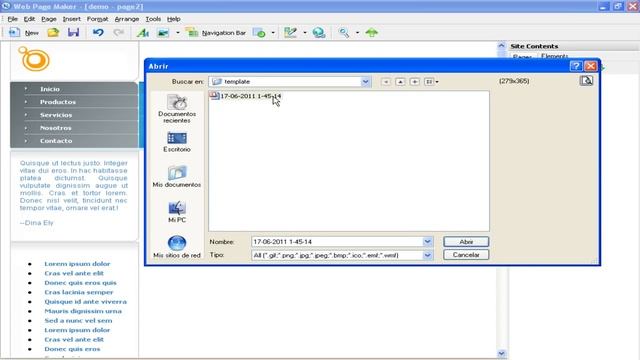Go up one folder level icon

pos(400,82)
